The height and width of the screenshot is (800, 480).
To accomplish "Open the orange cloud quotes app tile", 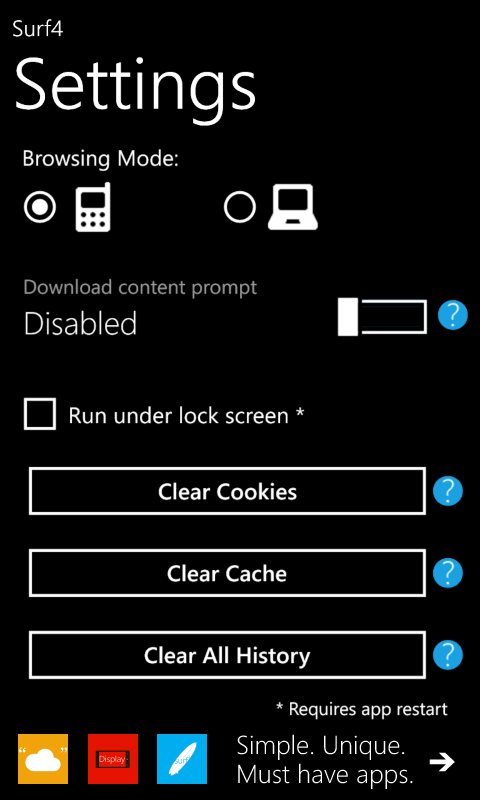I will (x=43, y=759).
